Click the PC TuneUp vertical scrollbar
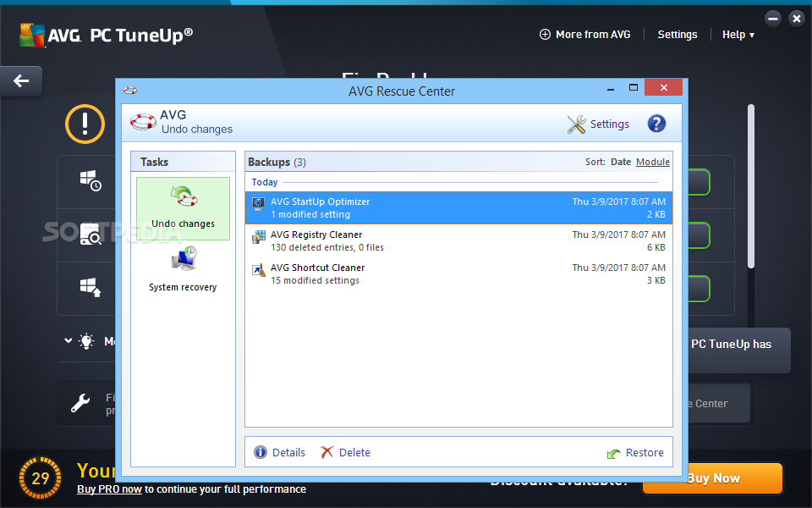The height and width of the screenshot is (508, 812). coord(751,186)
